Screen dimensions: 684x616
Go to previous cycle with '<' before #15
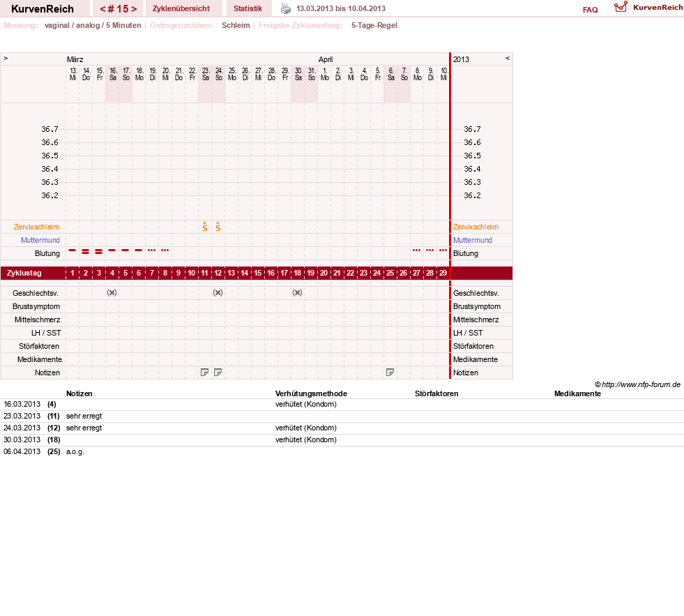pyautogui.click(x=102, y=9)
